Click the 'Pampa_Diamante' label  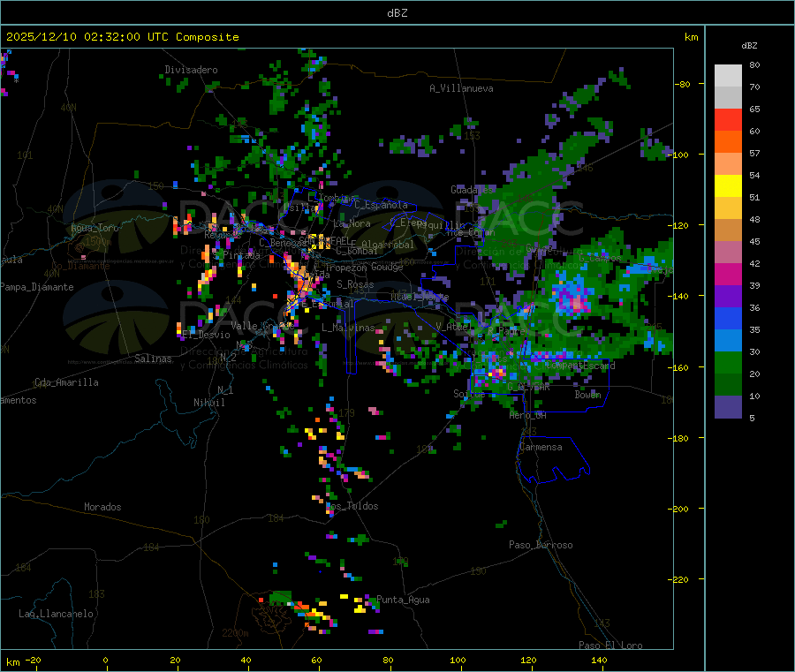(36, 287)
